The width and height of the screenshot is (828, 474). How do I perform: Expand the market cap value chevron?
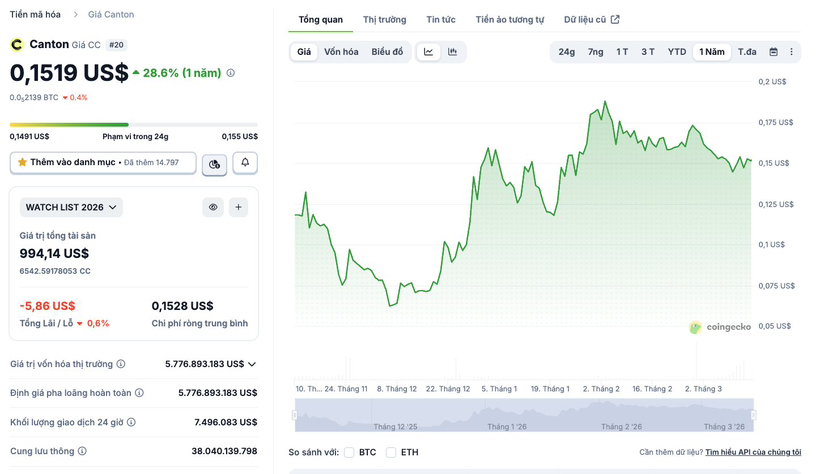252,364
